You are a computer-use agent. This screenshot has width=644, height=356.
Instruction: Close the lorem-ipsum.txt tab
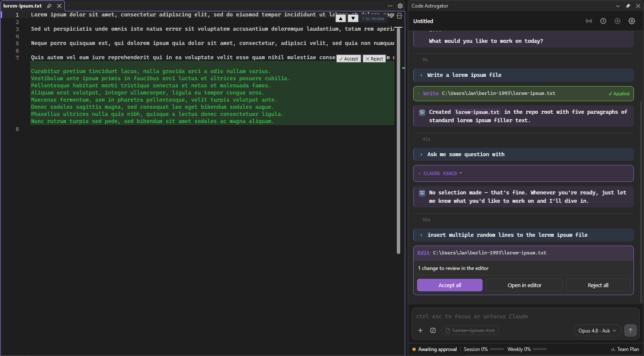coord(59,6)
